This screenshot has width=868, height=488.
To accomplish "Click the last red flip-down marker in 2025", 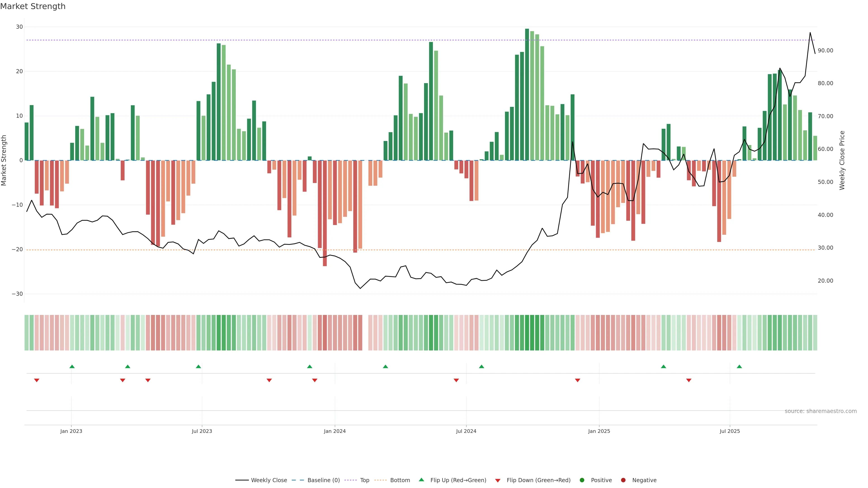I will click(x=689, y=380).
